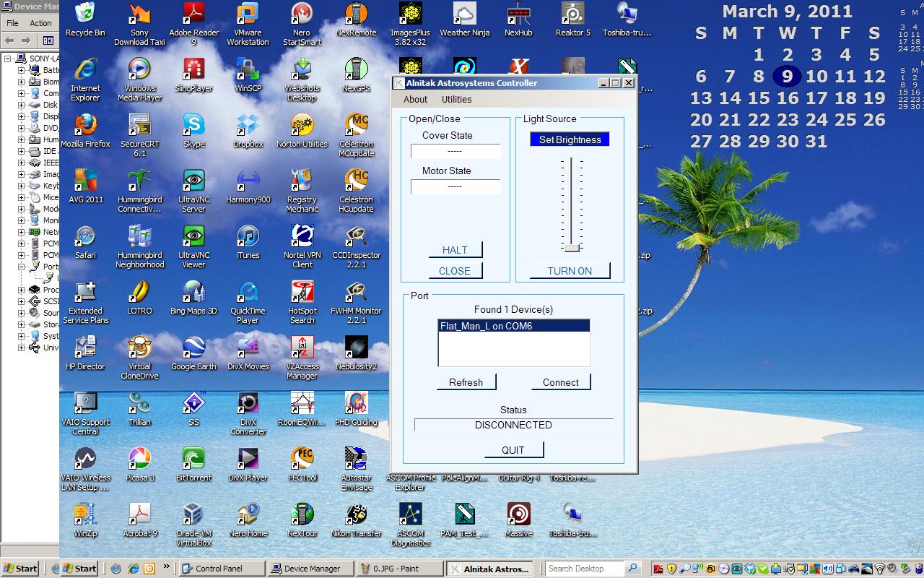The image size is (924, 578).
Task: Click the CLOSE cover button
Action: coord(455,271)
